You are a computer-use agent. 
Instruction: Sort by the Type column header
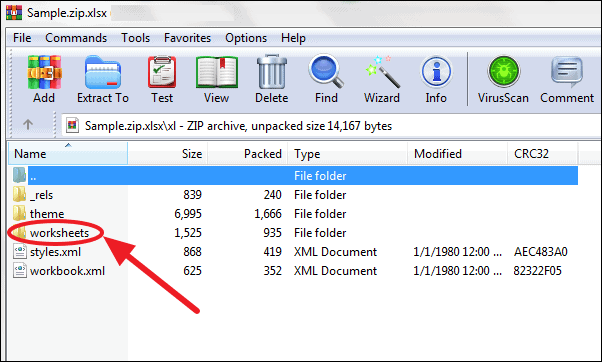coord(347,154)
